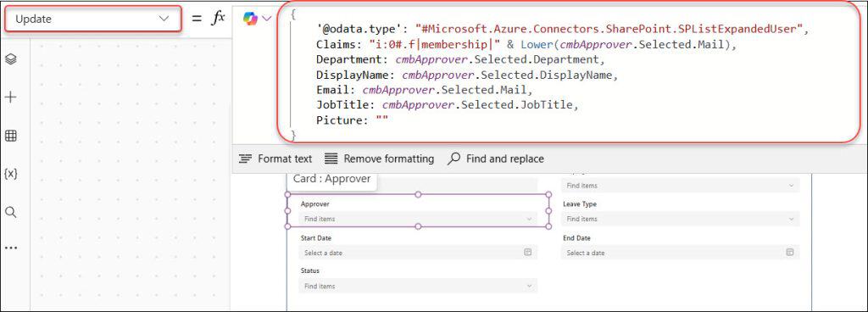Click the Leave Type Find items field

tap(681, 219)
